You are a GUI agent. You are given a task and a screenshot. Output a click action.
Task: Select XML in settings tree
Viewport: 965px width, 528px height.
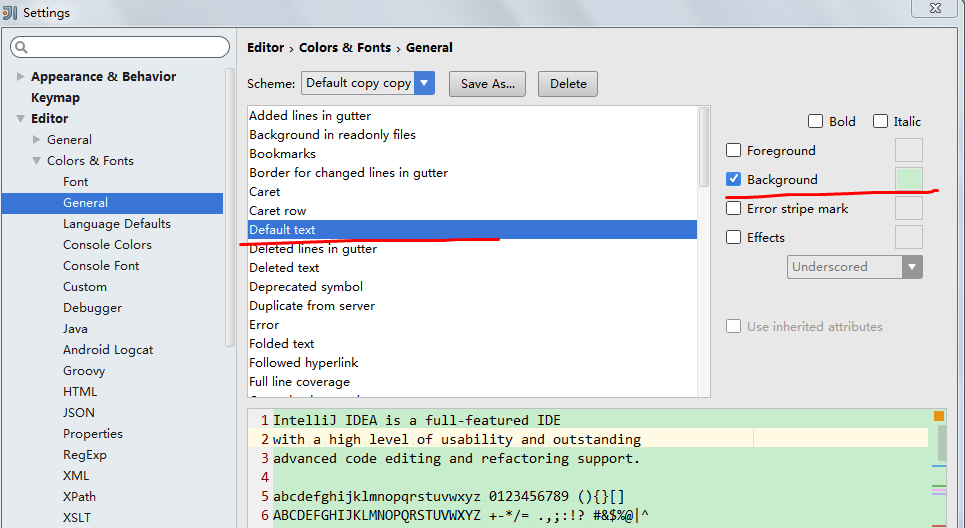point(76,476)
